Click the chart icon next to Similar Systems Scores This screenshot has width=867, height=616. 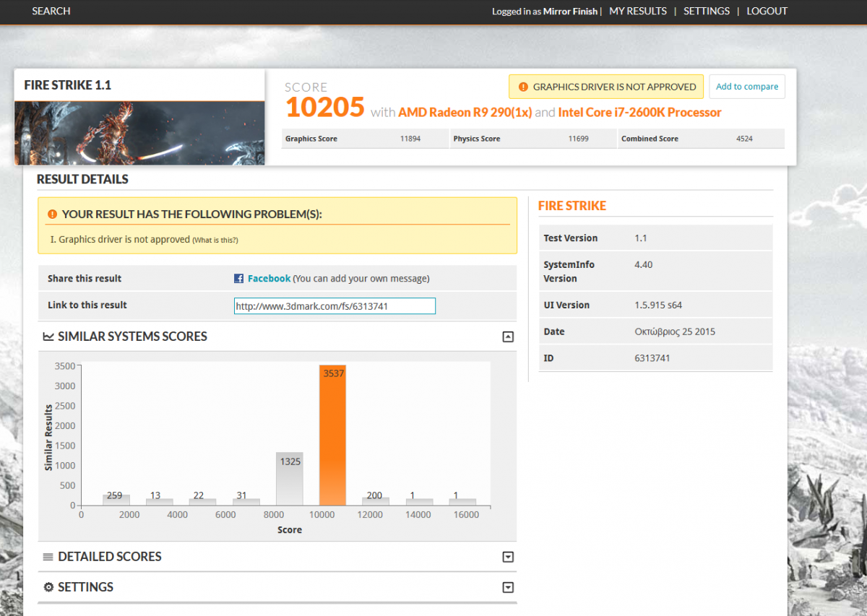pos(48,337)
